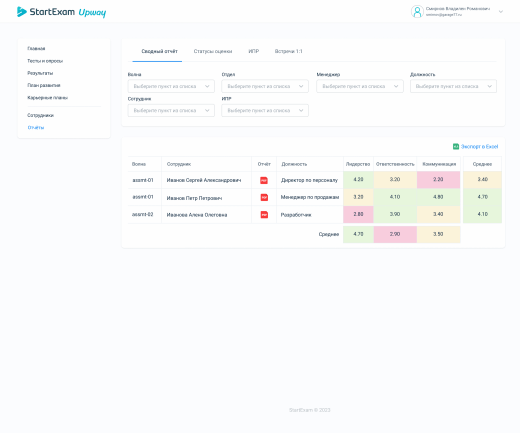Expand the user account menu chevron
The image size is (520, 433).
[501, 12]
